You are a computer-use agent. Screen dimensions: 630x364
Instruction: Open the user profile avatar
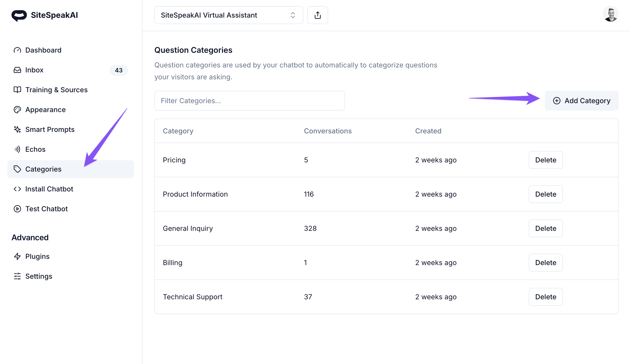coord(610,14)
